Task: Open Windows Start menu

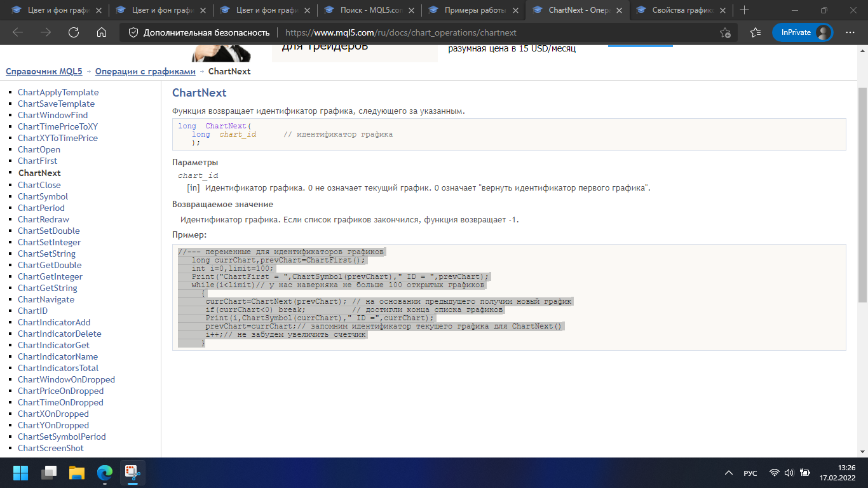Action: pos(21,473)
